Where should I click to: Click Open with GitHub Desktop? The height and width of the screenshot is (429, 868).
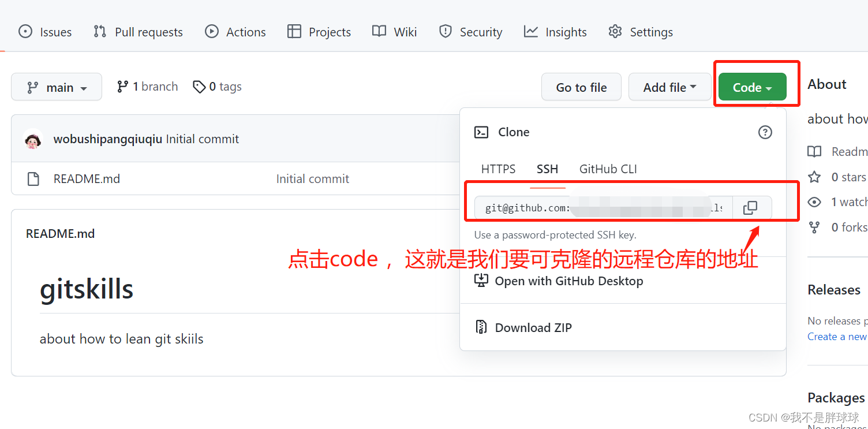[559, 281]
